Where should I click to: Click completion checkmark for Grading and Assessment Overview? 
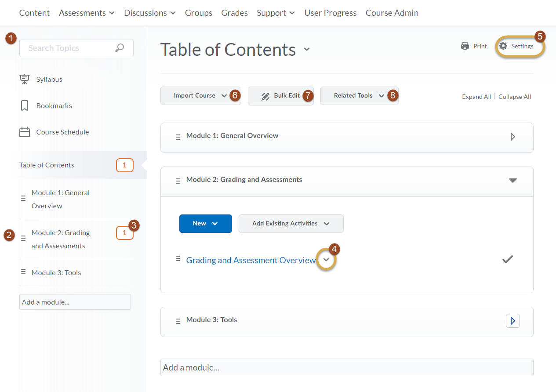[x=508, y=259]
